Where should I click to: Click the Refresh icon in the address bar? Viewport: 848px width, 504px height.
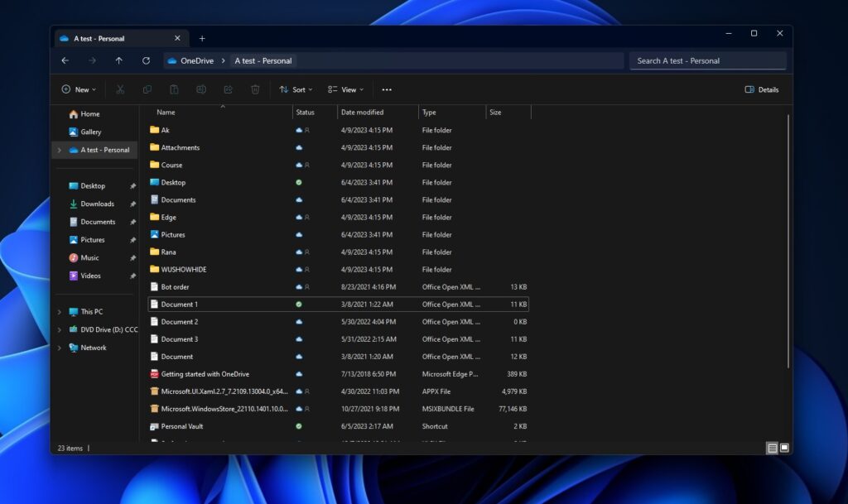click(146, 60)
